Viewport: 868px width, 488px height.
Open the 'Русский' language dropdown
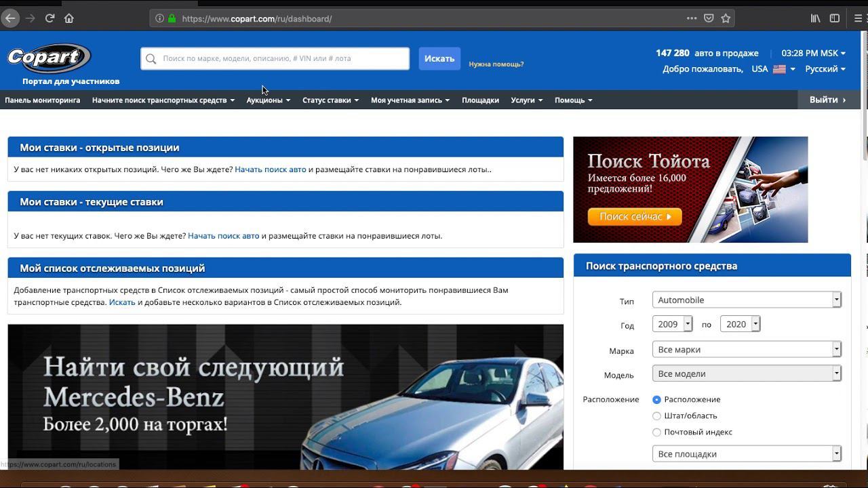[825, 69]
